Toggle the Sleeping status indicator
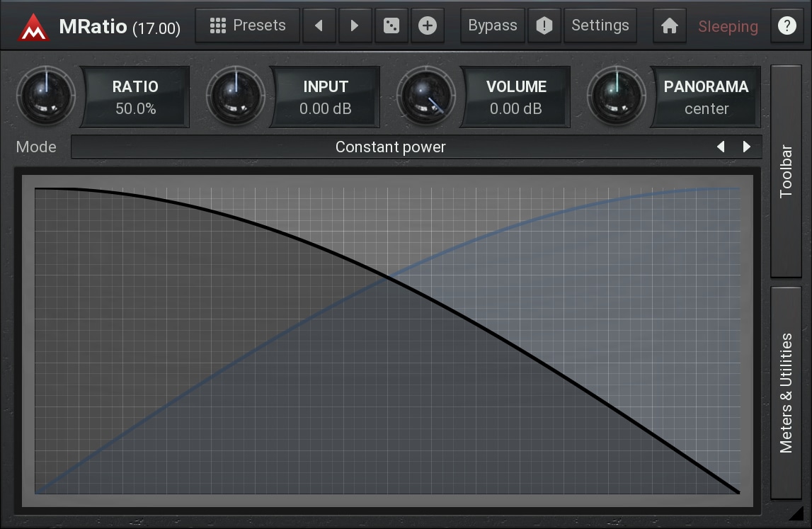812x529 pixels. [x=728, y=27]
